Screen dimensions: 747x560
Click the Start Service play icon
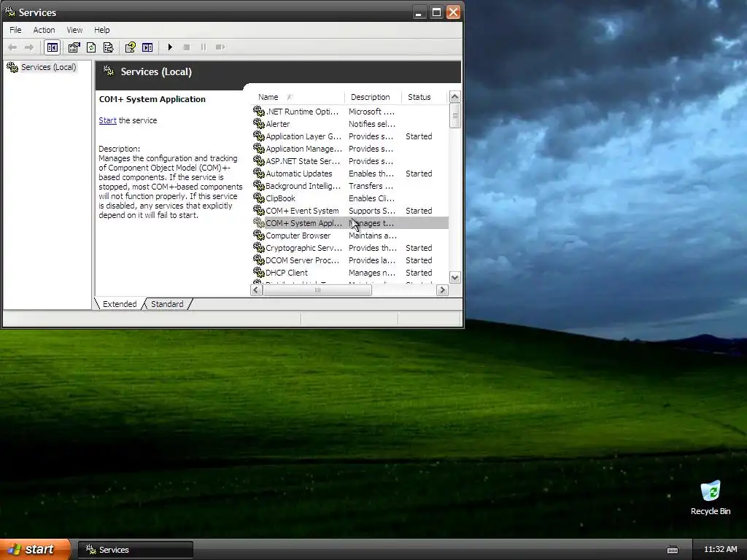[x=169, y=47]
